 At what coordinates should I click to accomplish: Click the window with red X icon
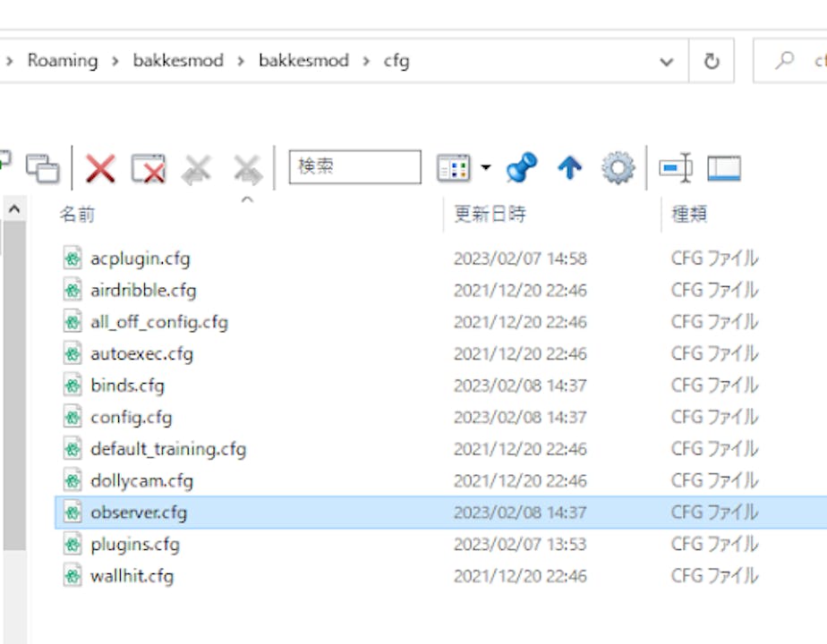148,167
